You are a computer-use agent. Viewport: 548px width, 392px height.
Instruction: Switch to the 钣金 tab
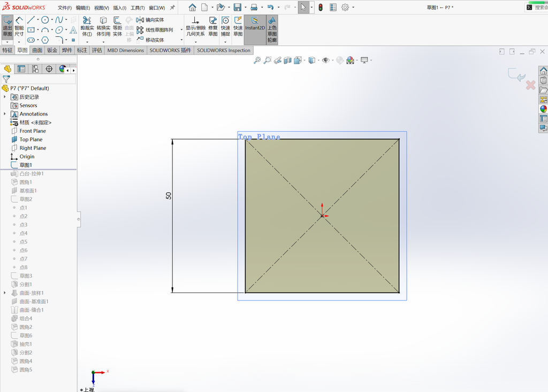click(52, 50)
